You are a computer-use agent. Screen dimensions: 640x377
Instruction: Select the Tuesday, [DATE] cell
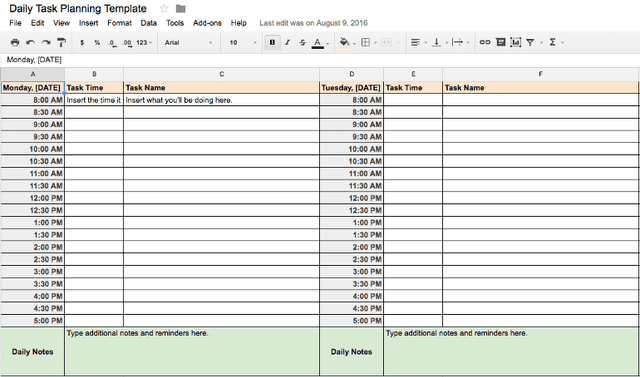point(351,88)
